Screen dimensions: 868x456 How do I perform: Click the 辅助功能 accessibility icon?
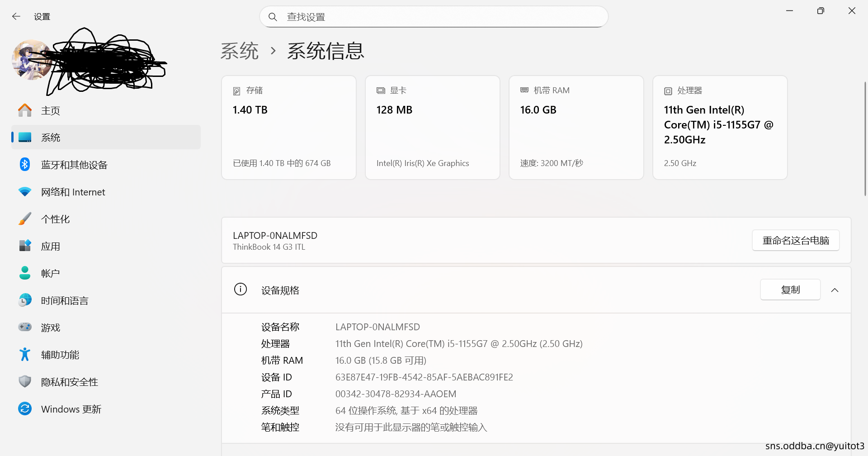[x=25, y=355]
